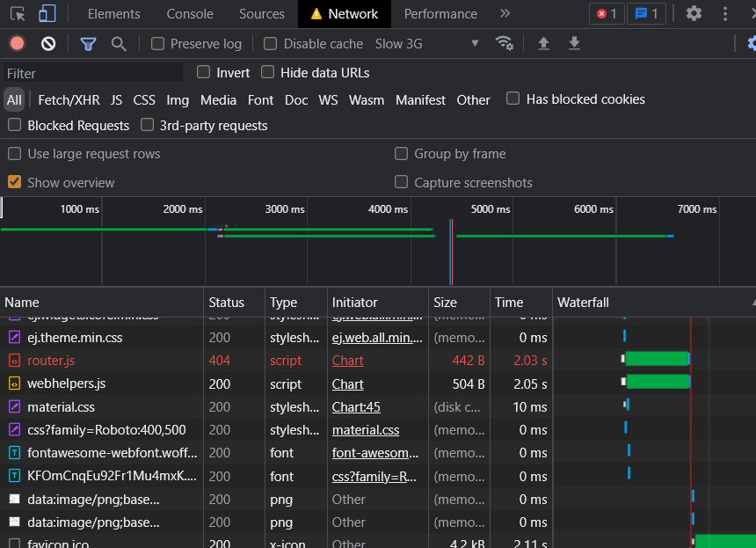Open DevTools settings gear

694,14
